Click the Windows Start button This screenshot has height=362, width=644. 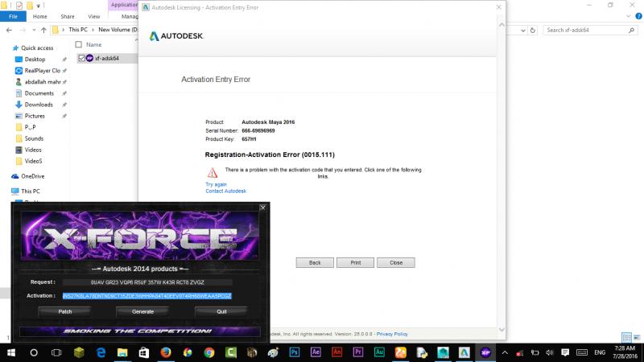click(x=11, y=352)
